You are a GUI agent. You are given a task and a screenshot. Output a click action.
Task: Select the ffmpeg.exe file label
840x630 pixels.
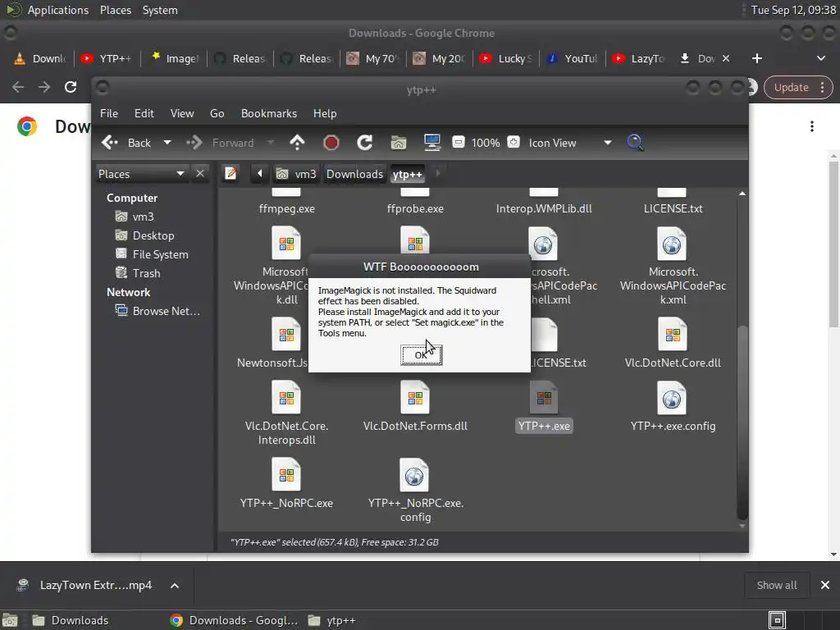(286, 208)
